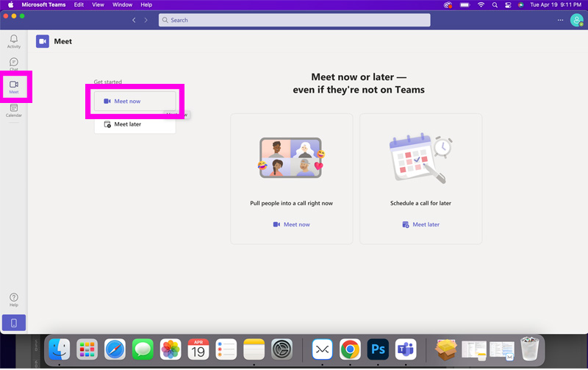588x370 pixels.
Task: Launch Safari from the Dock
Action: 115,349
